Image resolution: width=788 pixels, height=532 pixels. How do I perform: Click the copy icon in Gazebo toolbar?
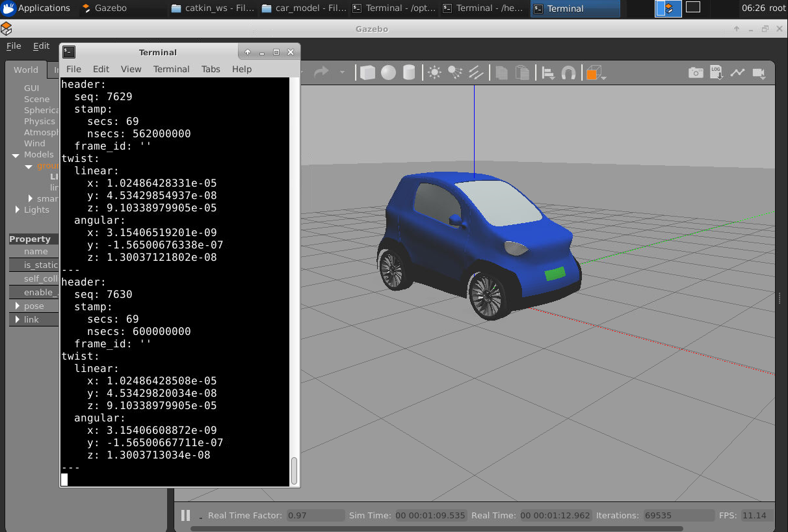coord(501,72)
